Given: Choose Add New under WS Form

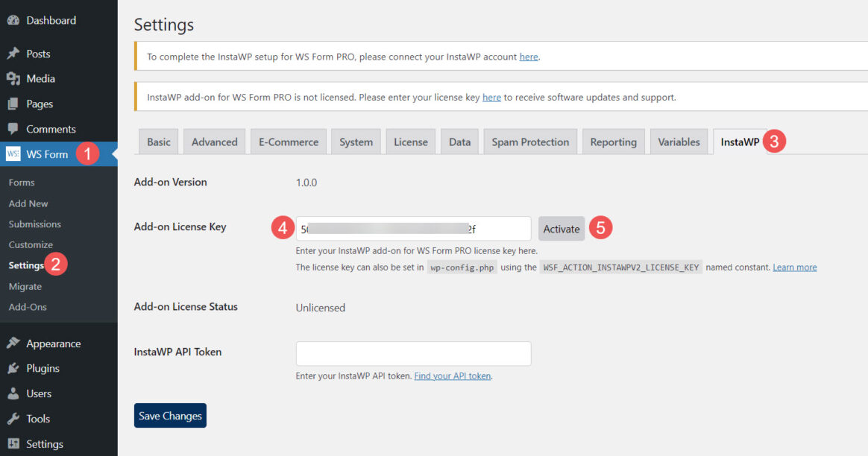Looking at the screenshot, I should click(x=28, y=203).
